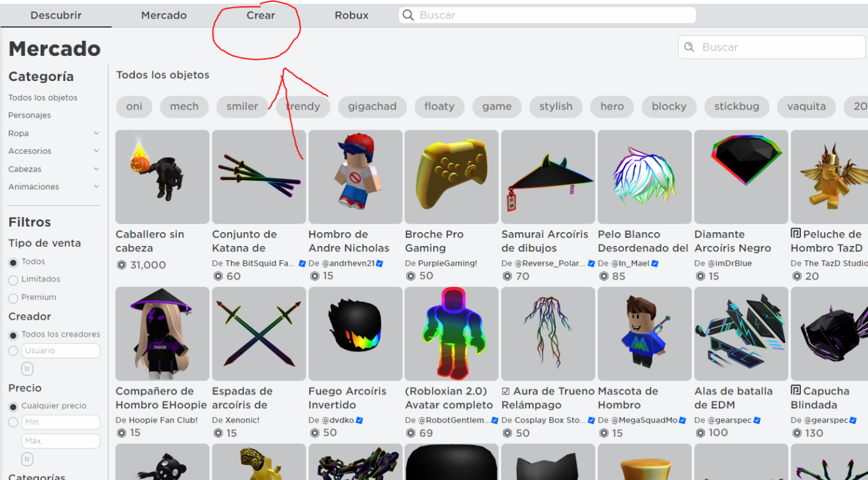
Task: Visit creator PurpleGaming! link
Action: tap(448, 263)
